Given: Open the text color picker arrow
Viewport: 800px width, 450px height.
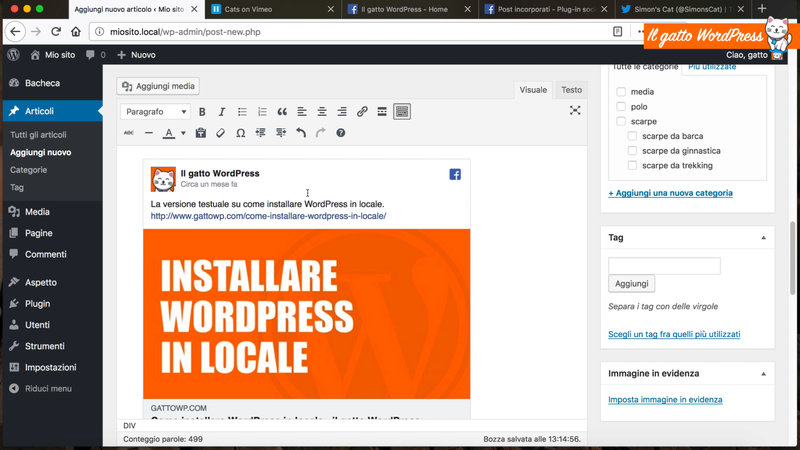Looking at the screenshot, I should click(183, 133).
